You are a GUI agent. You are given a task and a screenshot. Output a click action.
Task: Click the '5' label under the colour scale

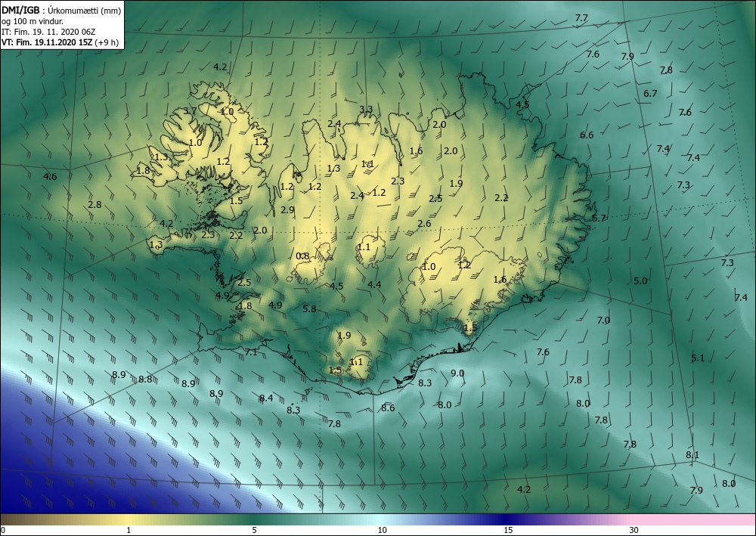(254, 530)
